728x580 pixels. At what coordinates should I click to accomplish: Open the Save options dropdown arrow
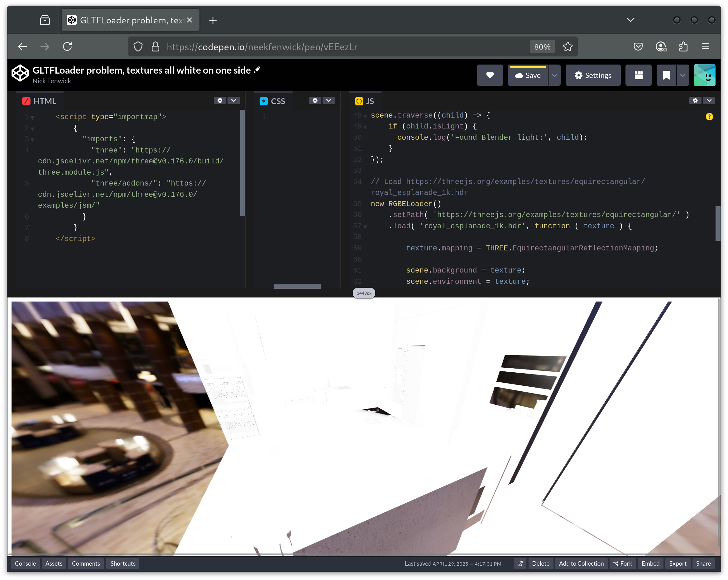point(554,75)
